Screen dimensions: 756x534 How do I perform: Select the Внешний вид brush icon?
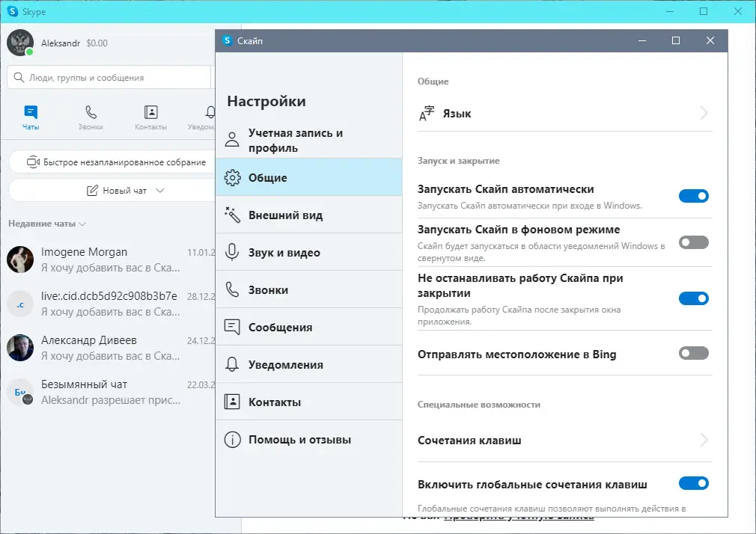231,215
